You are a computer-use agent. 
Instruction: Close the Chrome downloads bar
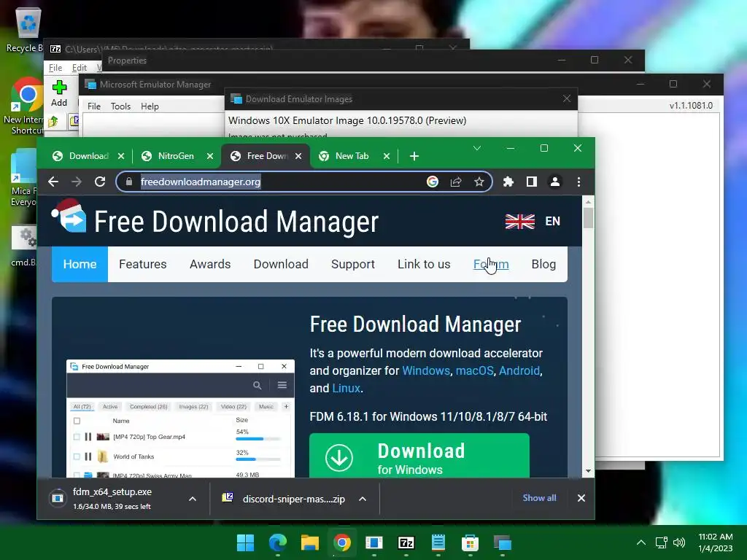[x=581, y=498]
